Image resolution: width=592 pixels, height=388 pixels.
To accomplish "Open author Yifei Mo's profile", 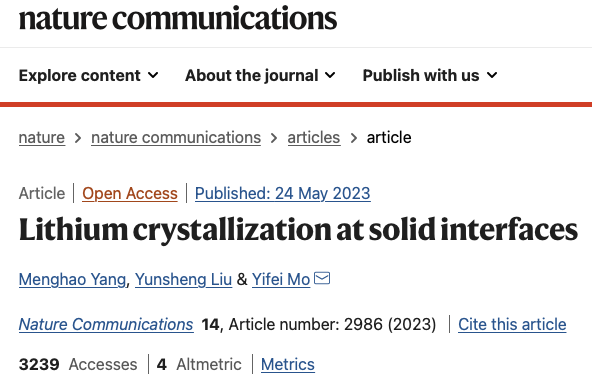I will [281, 279].
